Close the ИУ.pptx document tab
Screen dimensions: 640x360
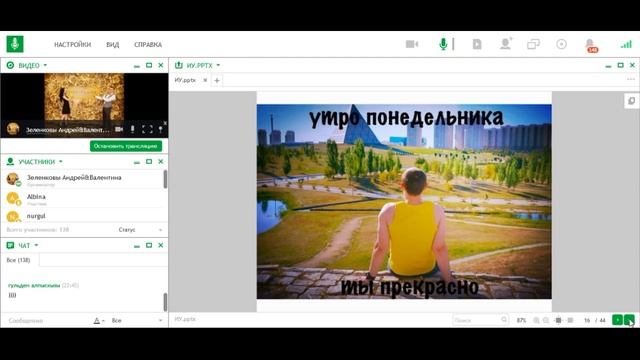coord(205,80)
